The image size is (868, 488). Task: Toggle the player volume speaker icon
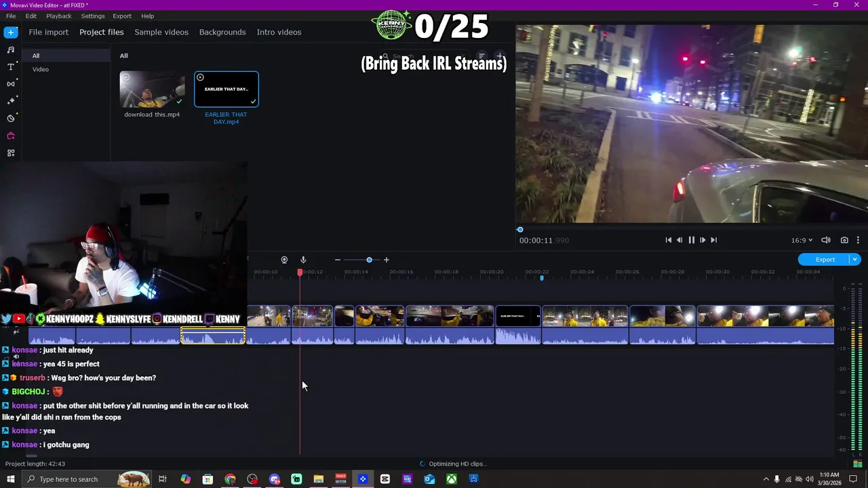[826, 240]
